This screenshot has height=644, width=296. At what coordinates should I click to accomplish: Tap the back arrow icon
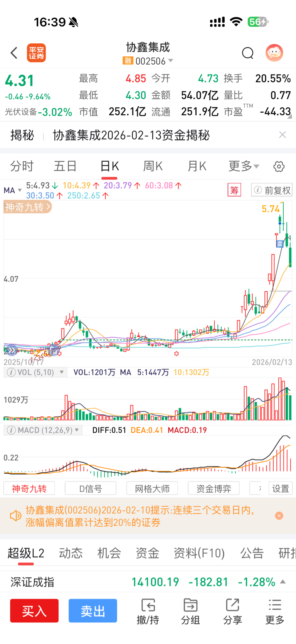coord(14,53)
